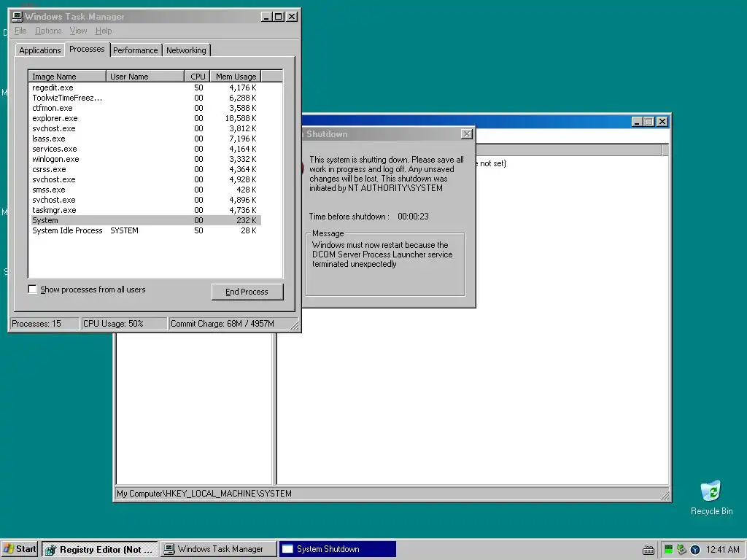747x560 pixels.
Task: Sort processes by User Name column
Action: (145, 77)
